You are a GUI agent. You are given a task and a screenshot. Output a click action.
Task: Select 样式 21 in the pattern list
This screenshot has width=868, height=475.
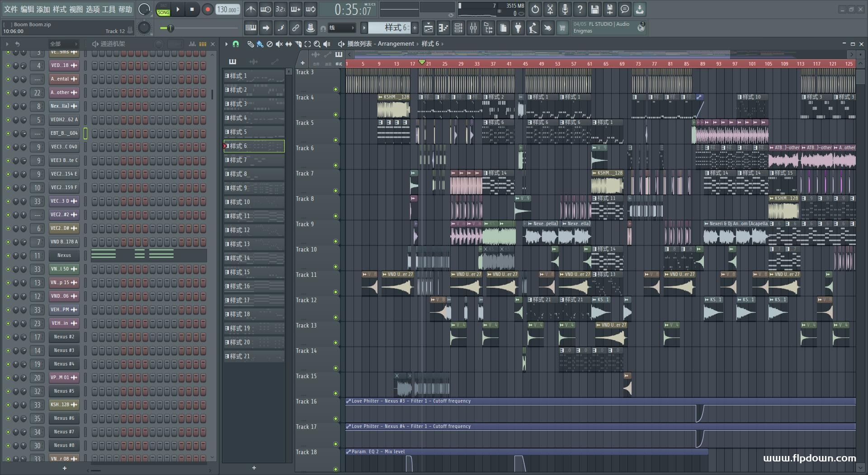click(254, 356)
